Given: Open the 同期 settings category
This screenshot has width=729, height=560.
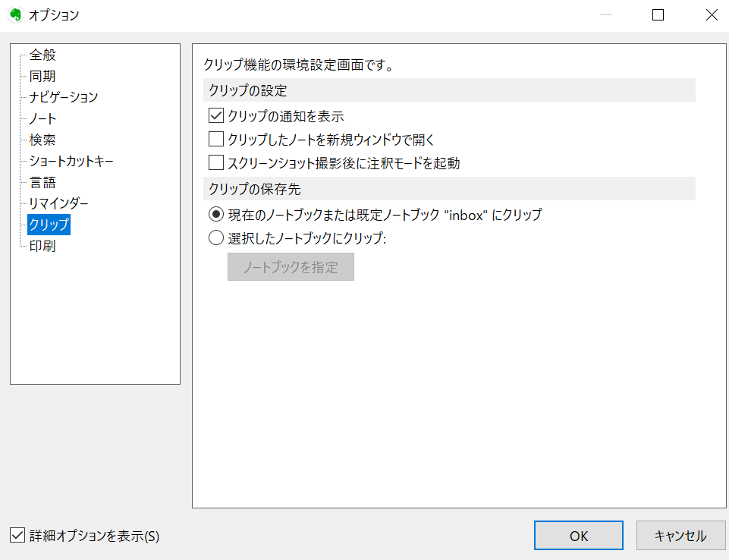Looking at the screenshot, I should pyautogui.click(x=42, y=76).
